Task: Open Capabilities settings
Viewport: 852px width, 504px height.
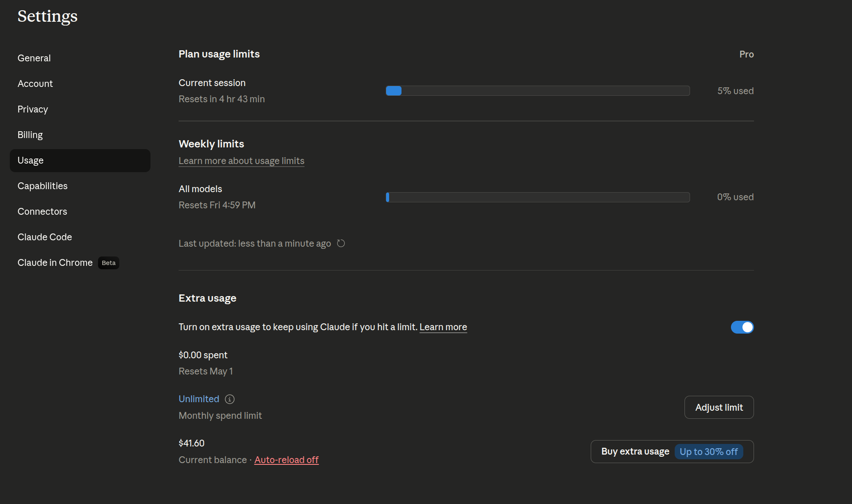Action: (x=43, y=186)
